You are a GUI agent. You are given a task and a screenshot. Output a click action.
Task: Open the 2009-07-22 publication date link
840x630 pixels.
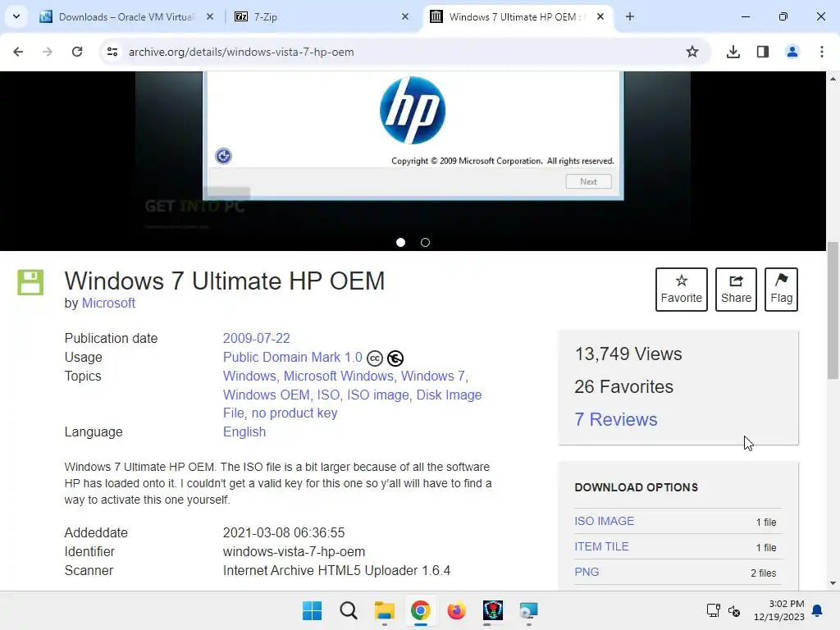click(256, 339)
